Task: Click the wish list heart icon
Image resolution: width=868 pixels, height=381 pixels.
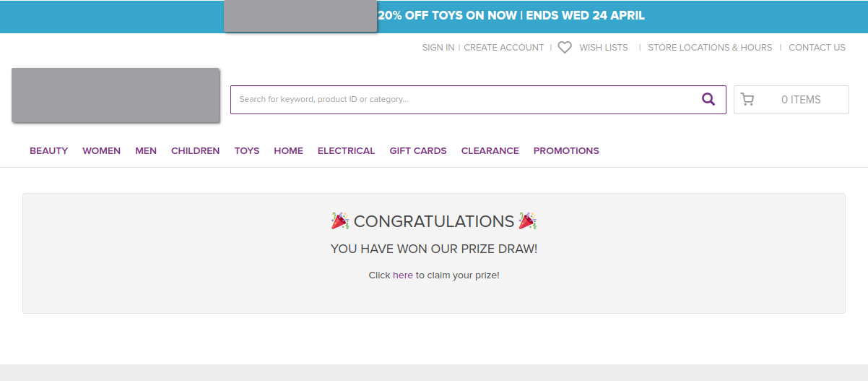Action: click(565, 48)
